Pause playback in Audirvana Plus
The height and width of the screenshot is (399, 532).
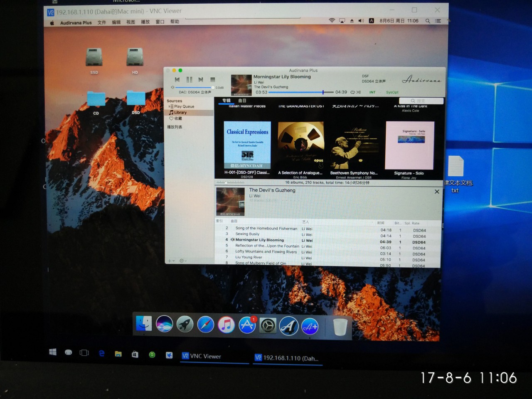(189, 79)
